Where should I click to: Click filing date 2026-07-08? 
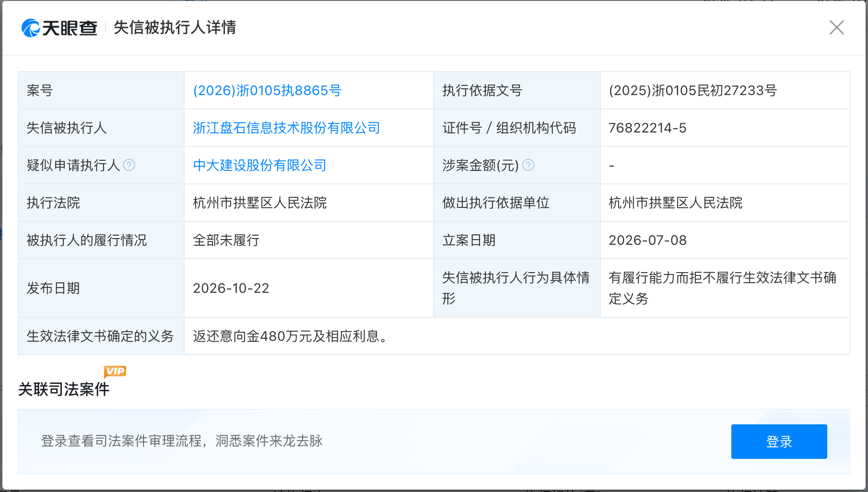tap(648, 240)
